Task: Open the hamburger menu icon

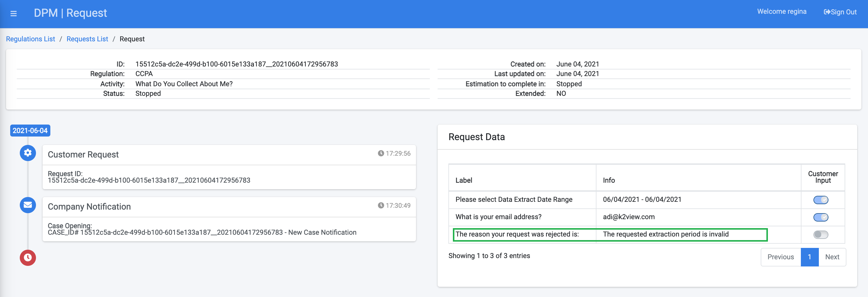Action: pos(13,13)
